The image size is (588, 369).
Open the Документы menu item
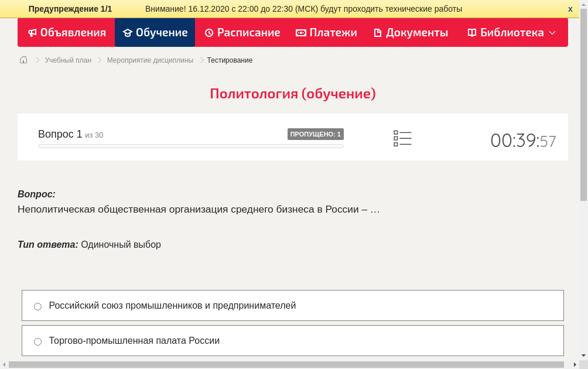pos(411,33)
